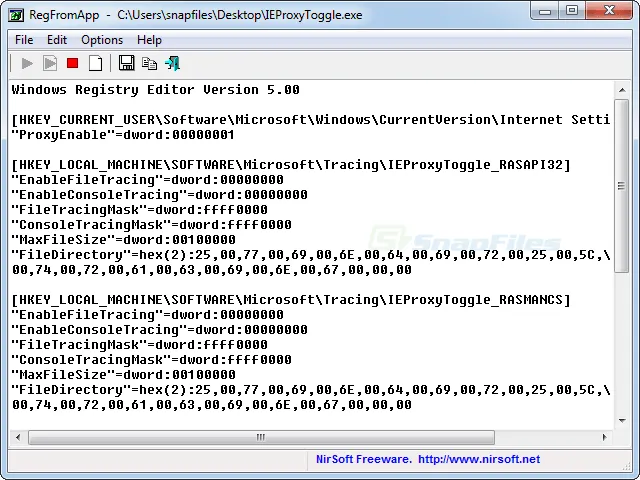Stop tracing with the red square icon

coord(73,63)
